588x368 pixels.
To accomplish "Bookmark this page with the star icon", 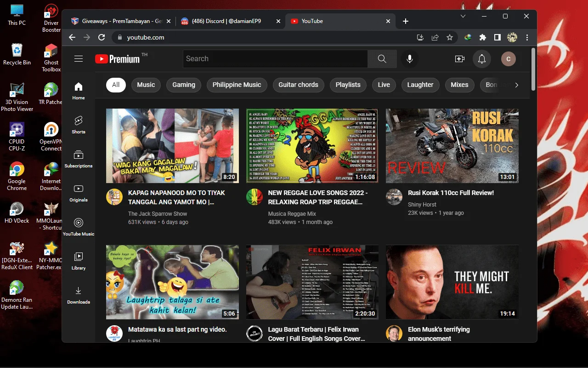I will [x=450, y=37].
